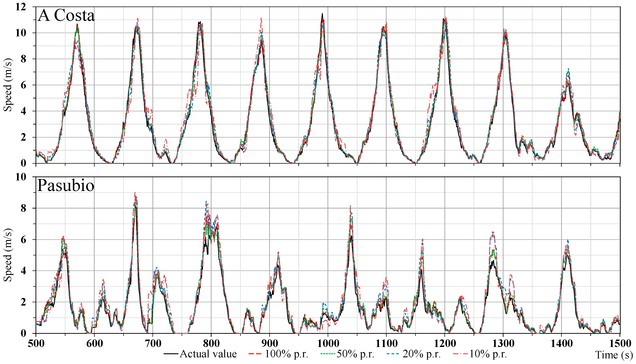Image resolution: width=636 pixels, height=364 pixels.
Task: Click the x-axis tick label 600
Action: [94, 344]
